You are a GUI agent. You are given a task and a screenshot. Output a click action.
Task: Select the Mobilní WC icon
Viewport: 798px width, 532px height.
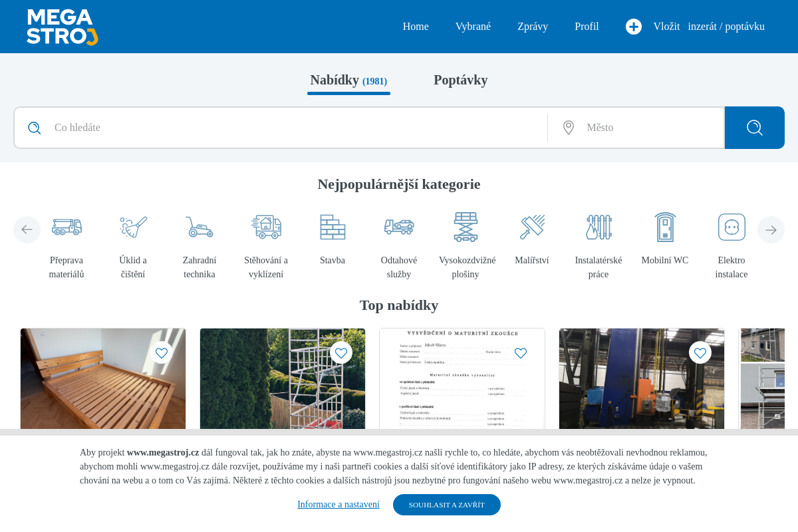click(x=665, y=227)
